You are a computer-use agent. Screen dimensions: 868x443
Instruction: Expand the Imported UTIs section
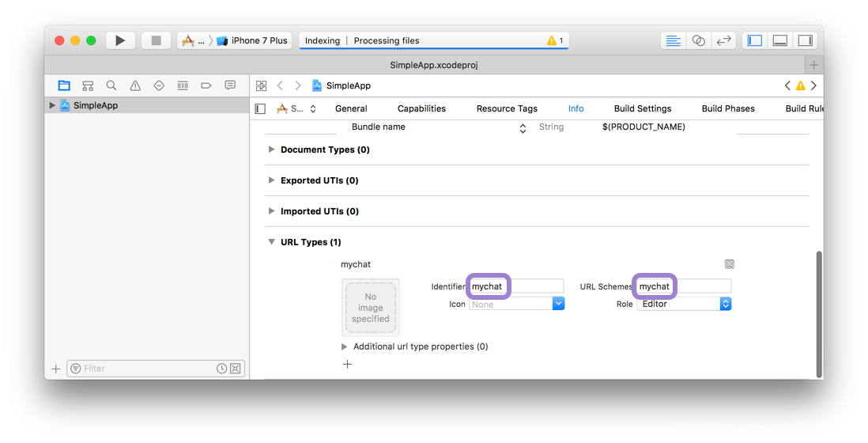tap(271, 211)
